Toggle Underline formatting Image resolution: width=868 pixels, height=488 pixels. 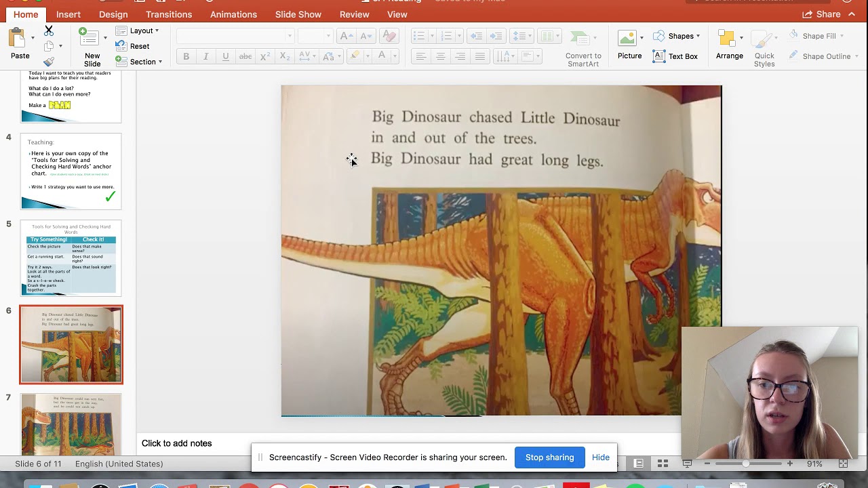point(225,56)
